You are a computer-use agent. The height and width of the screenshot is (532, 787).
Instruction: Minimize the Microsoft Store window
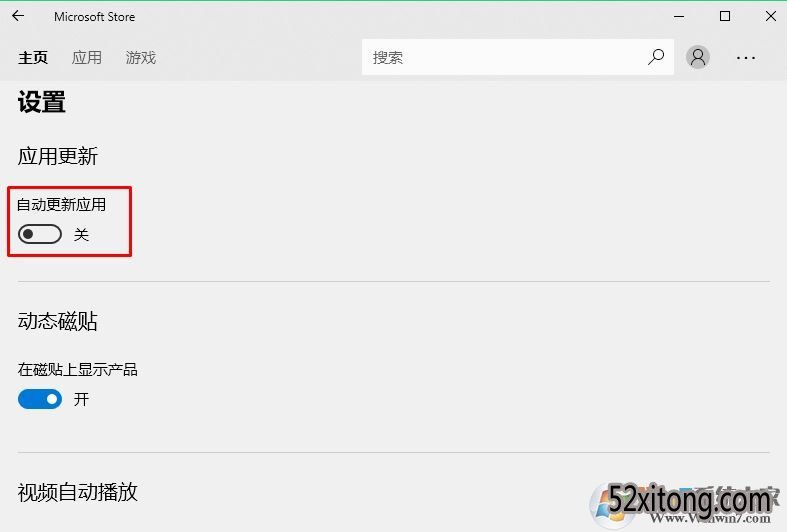679,17
